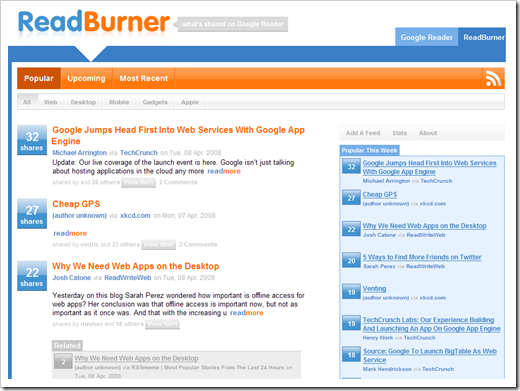The width and height of the screenshot is (520, 391).
Task: Select the ReadBurner header tab
Action: tap(482, 37)
